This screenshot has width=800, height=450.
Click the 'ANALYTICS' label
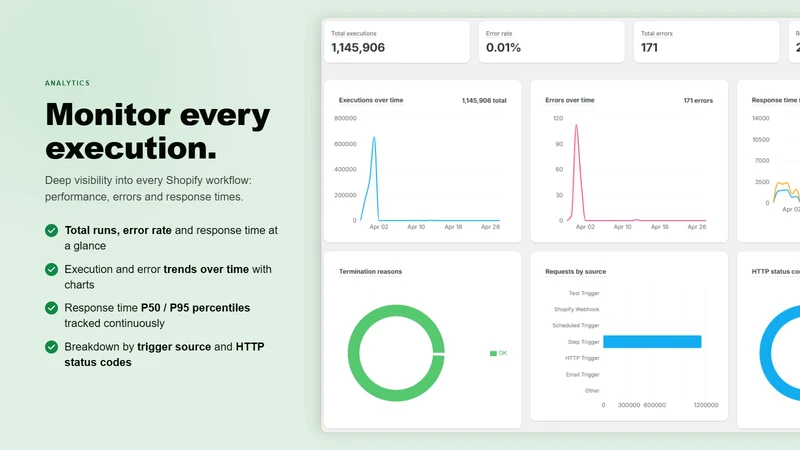click(x=67, y=83)
